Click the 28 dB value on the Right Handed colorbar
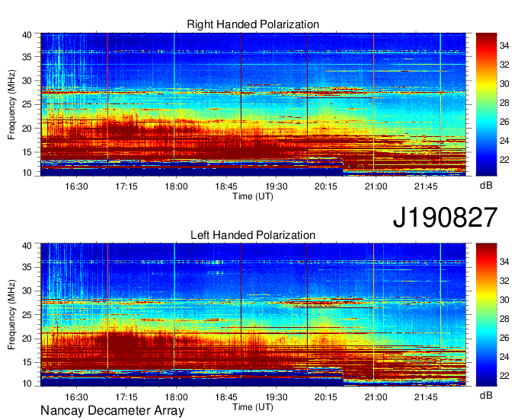The height and width of the screenshot is (420, 518). click(x=504, y=103)
